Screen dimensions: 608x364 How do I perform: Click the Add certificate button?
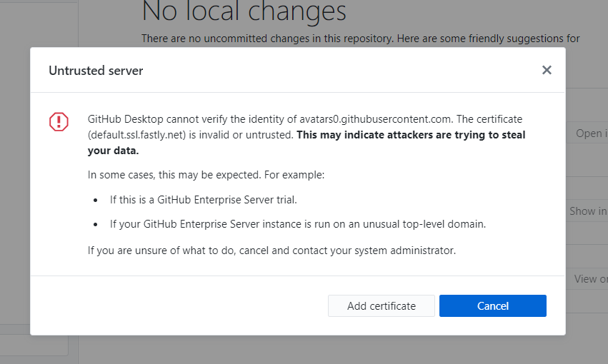[381, 305]
